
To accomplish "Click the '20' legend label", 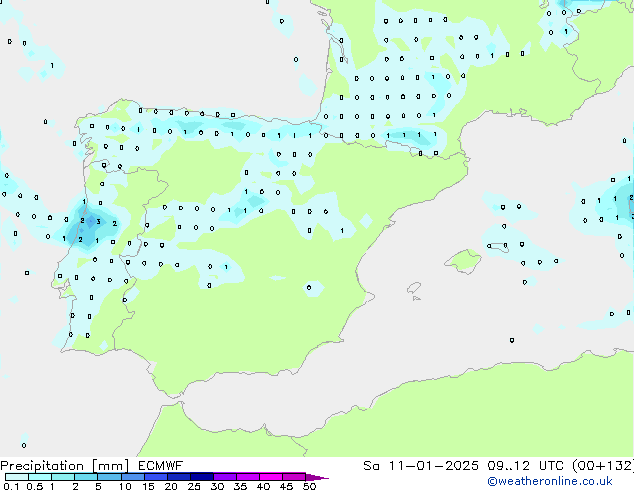I will pos(171,486).
